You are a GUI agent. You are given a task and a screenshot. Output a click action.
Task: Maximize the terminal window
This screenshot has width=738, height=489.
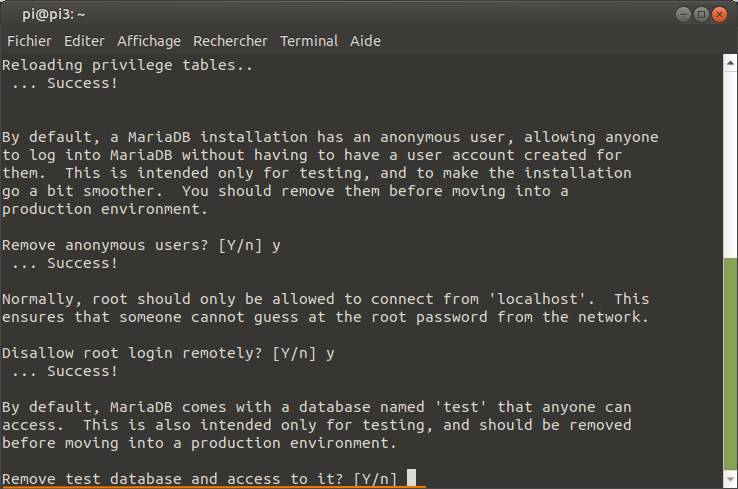[x=701, y=15]
